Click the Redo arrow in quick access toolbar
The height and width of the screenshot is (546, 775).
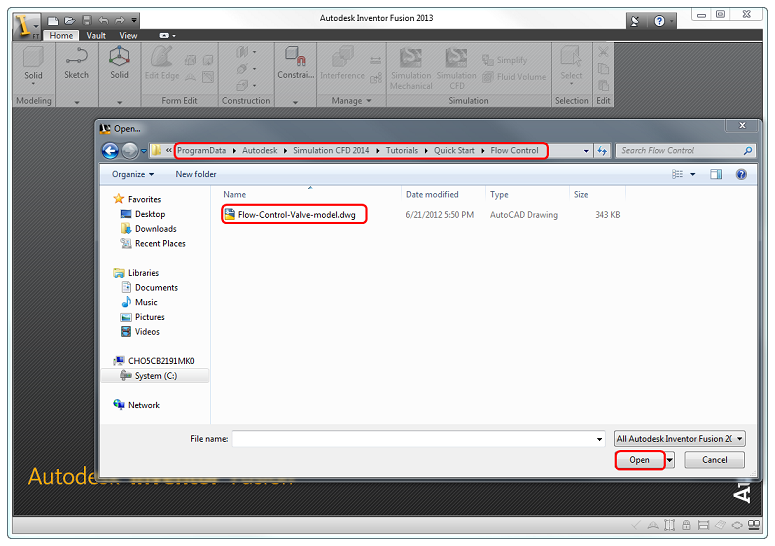tap(120, 20)
